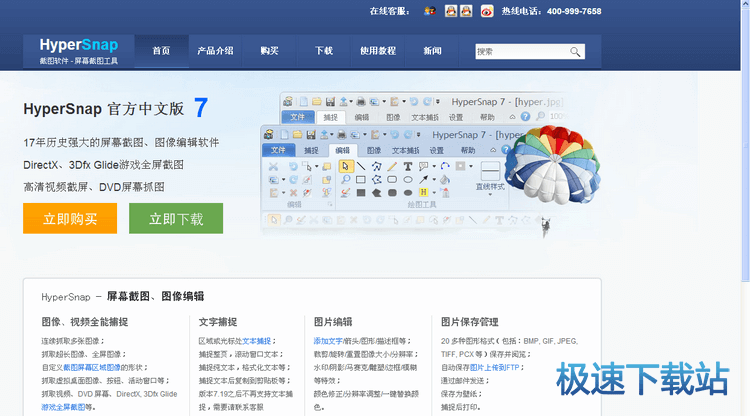750x416 pixels.
Task: Click the printer icon in front HyperSnap window
Action: point(341,135)
